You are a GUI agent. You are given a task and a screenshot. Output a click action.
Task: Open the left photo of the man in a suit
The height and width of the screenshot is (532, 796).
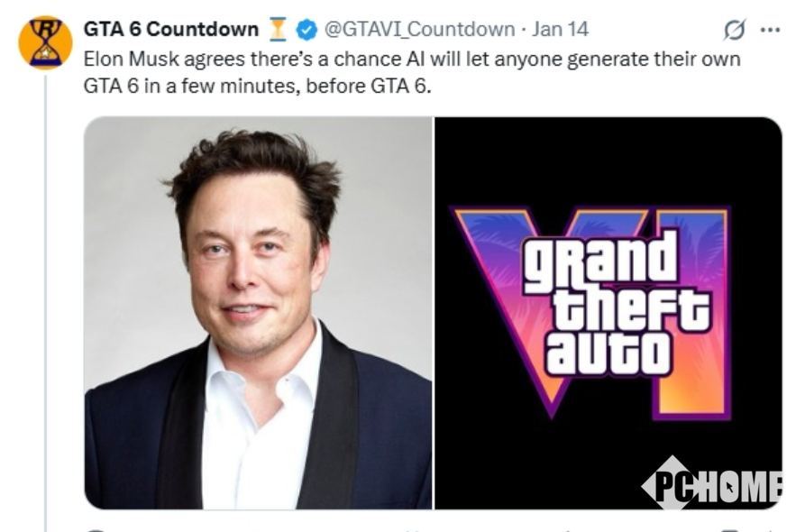(259, 313)
